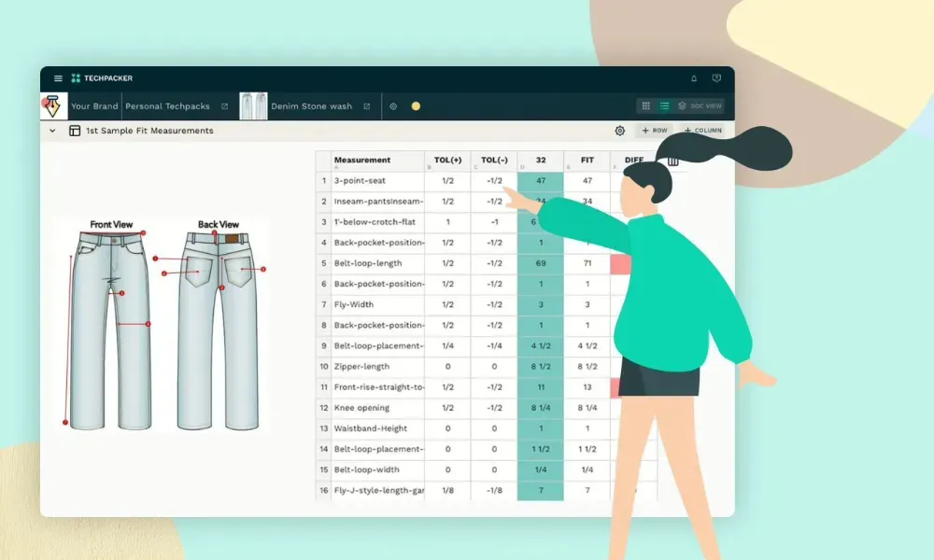
Task: Click the Belt-loop-length measurement cell
Action: (x=377, y=263)
